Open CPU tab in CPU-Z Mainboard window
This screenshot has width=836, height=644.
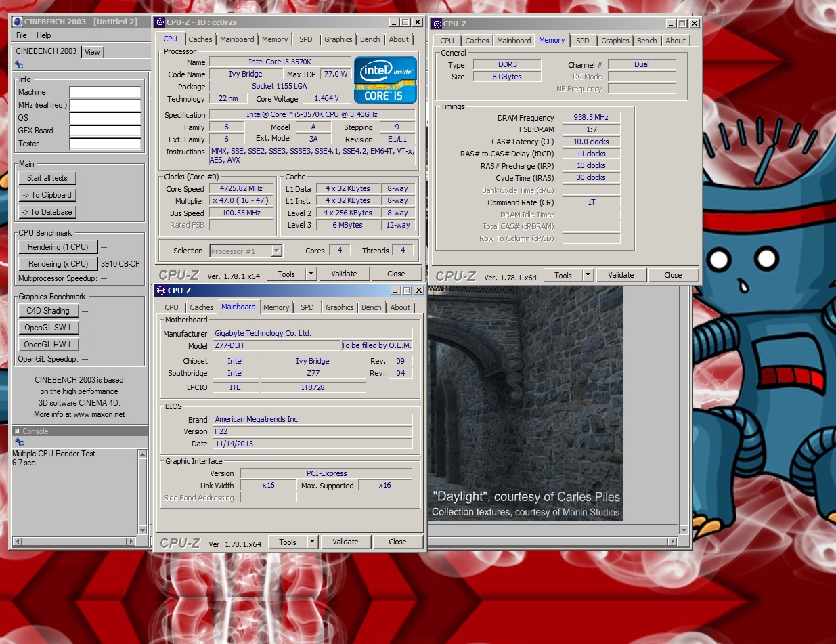point(172,307)
